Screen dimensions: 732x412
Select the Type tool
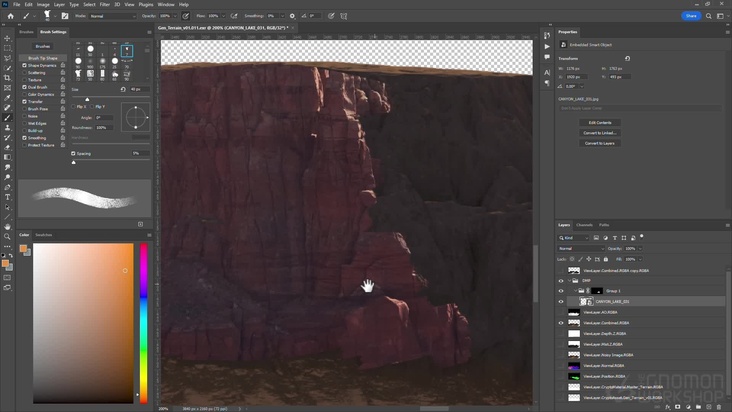pyautogui.click(x=7, y=197)
